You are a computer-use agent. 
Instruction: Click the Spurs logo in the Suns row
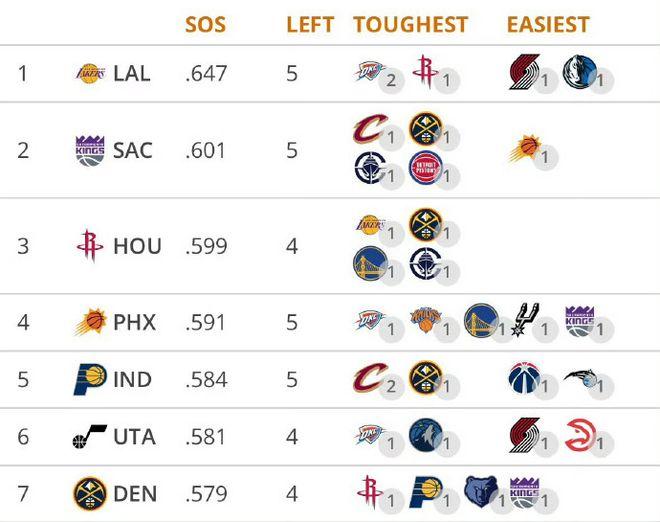(524, 319)
